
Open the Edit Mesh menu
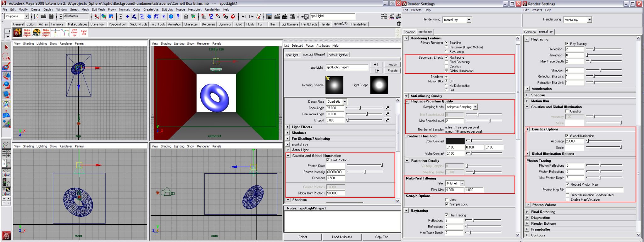click(98, 9)
